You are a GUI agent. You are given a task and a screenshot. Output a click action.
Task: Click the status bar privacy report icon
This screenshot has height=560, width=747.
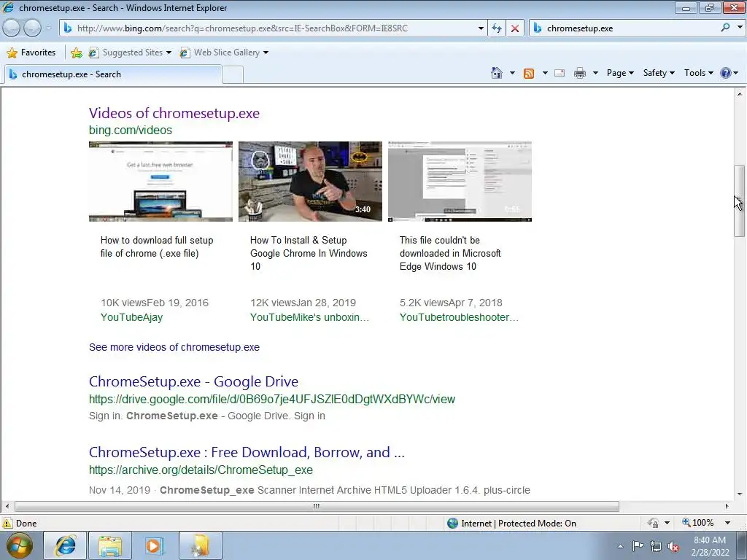pyautogui.click(x=653, y=523)
